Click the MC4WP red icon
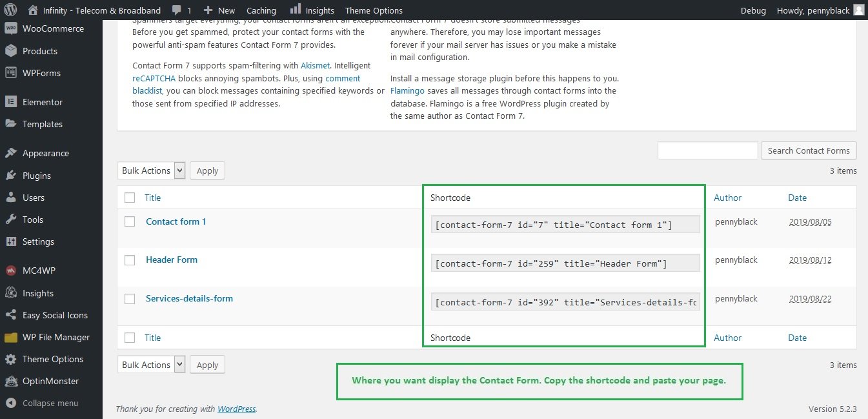868x419 pixels. point(10,271)
